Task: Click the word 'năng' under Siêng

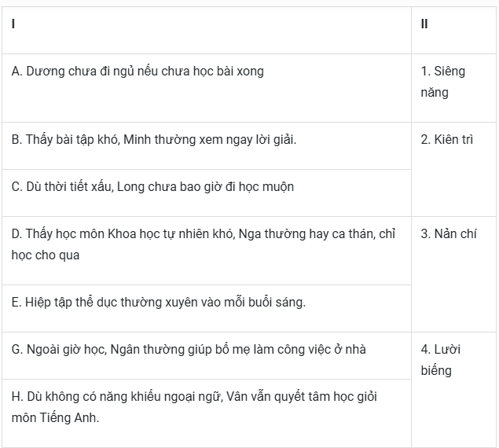Action: point(435,93)
